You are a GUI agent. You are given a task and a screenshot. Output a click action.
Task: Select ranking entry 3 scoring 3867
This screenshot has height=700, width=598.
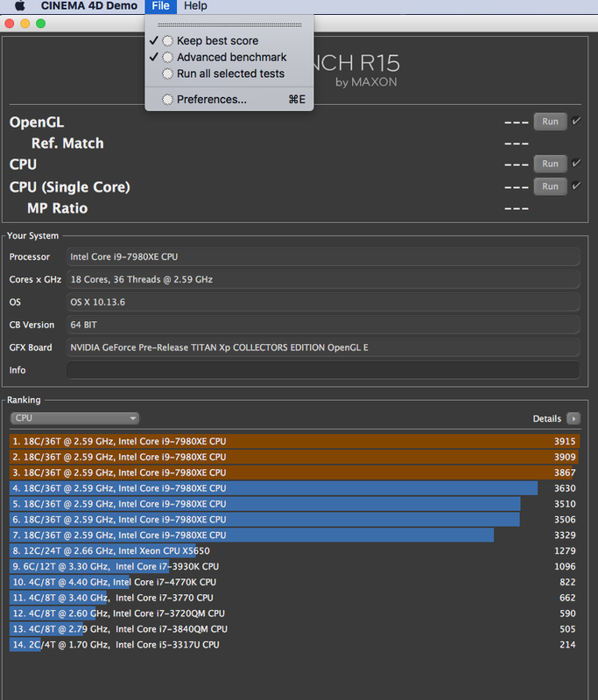[x=294, y=472]
